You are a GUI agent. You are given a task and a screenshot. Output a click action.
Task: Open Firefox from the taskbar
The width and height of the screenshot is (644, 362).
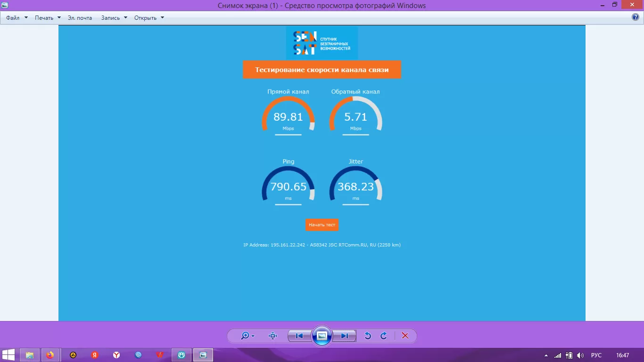[50, 355]
